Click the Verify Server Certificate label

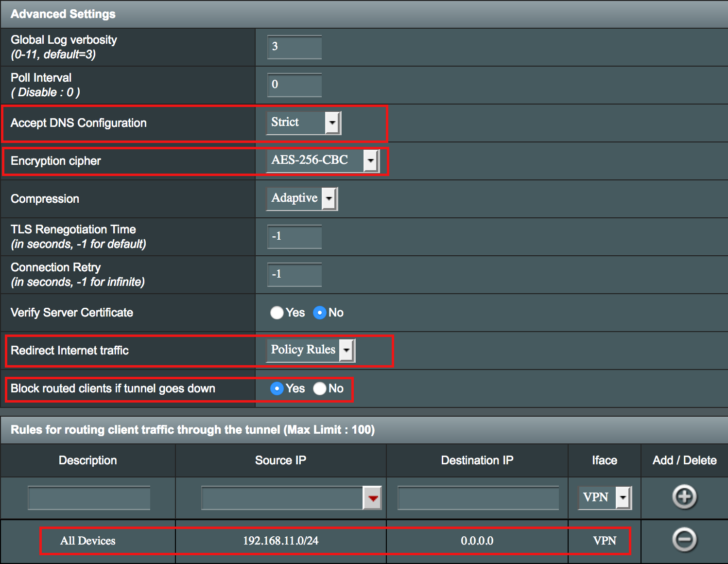click(72, 313)
